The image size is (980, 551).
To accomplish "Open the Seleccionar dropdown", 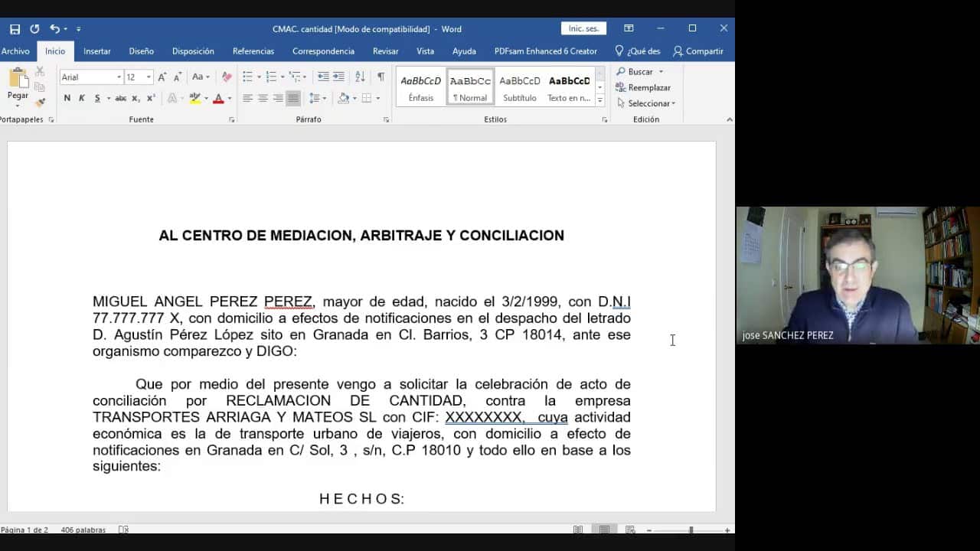I will (x=646, y=103).
